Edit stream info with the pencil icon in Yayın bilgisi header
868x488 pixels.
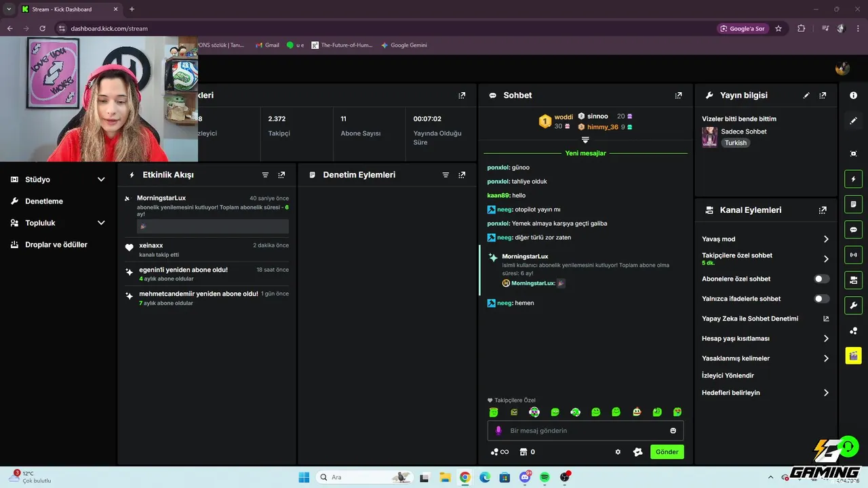[806, 96]
